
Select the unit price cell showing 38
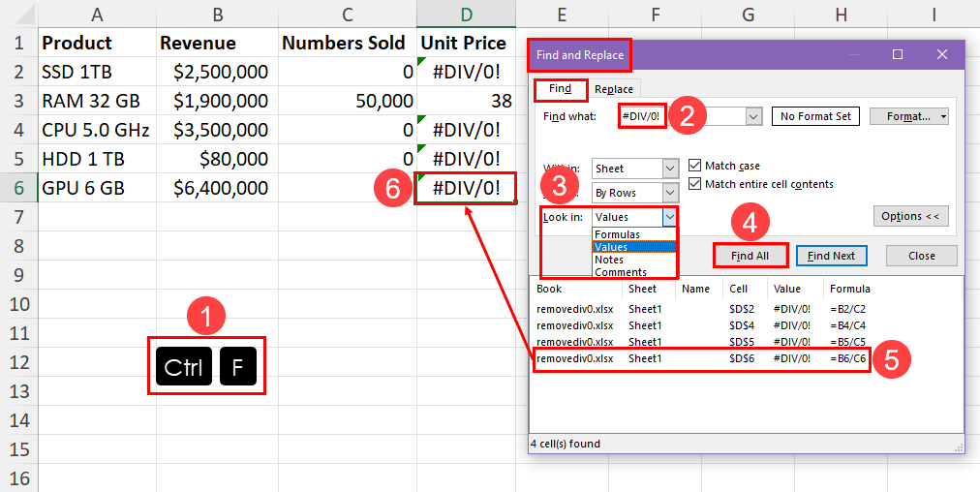[x=466, y=101]
